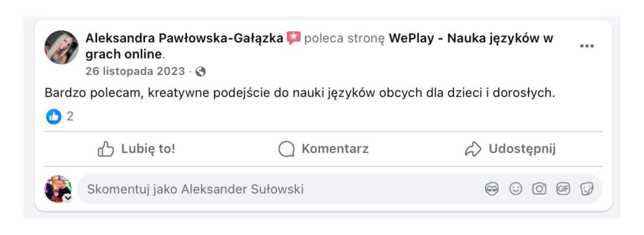Add a GIF to the comment
Viewport: 644px width, 235px height.
click(x=563, y=189)
